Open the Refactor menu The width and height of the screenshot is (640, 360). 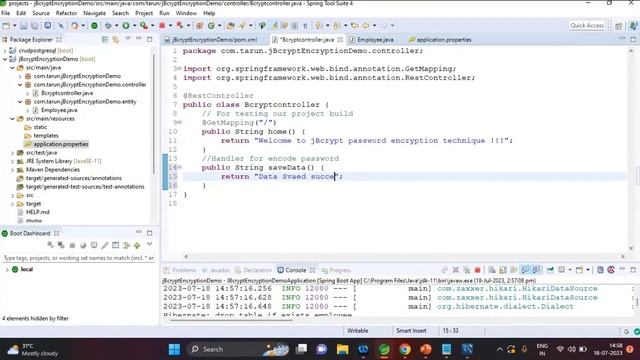67,13
